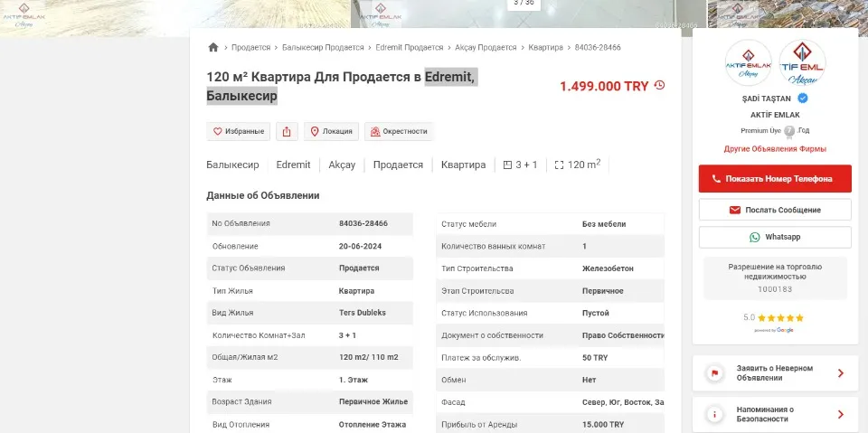Image resolution: width=868 pixels, height=433 pixels.
Task: Click Послать Сообщение button
Action: tap(775, 210)
